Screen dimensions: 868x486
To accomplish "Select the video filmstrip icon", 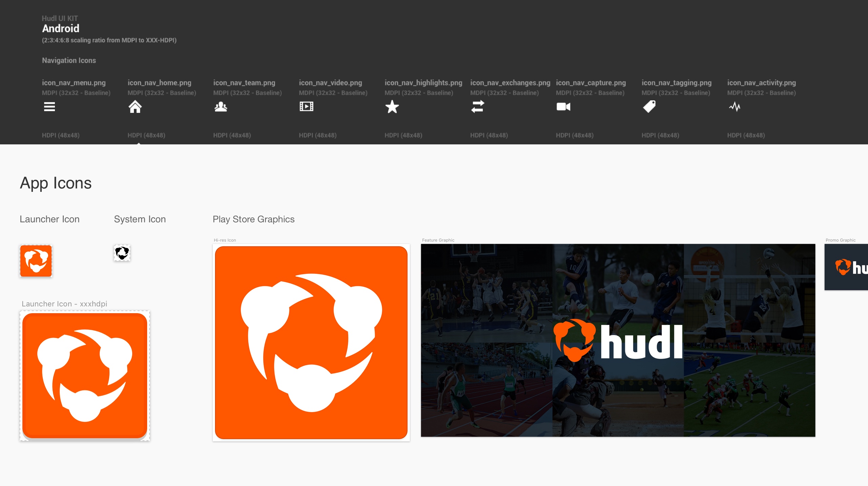I will pyautogui.click(x=306, y=106).
